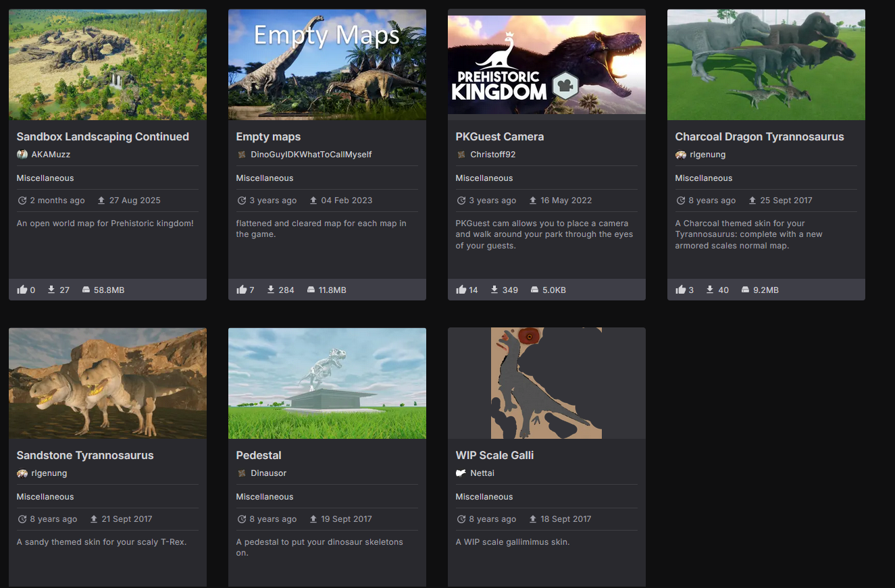Click the Empty maps title link

pyautogui.click(x=268, y=136)
